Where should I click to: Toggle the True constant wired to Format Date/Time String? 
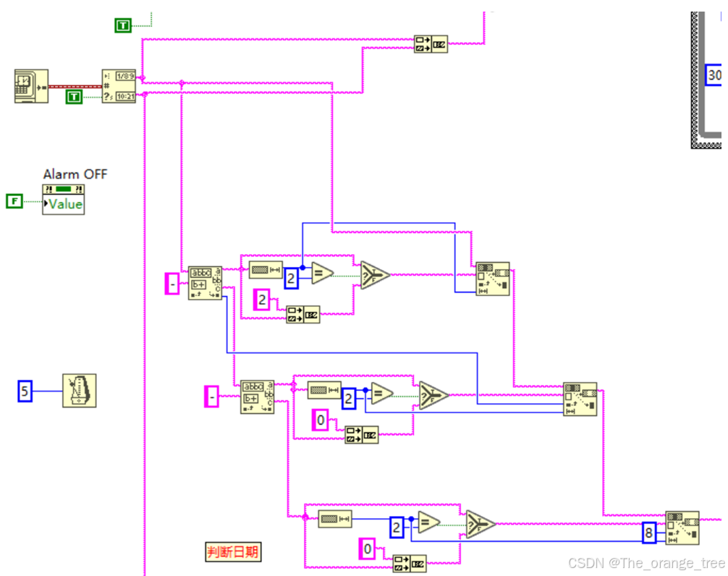74,96
